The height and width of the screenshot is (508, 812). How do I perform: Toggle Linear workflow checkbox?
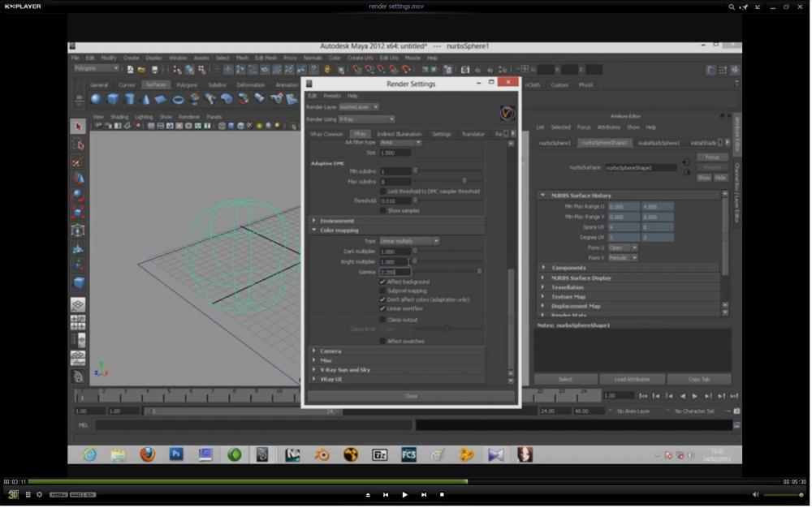[382, 308]
